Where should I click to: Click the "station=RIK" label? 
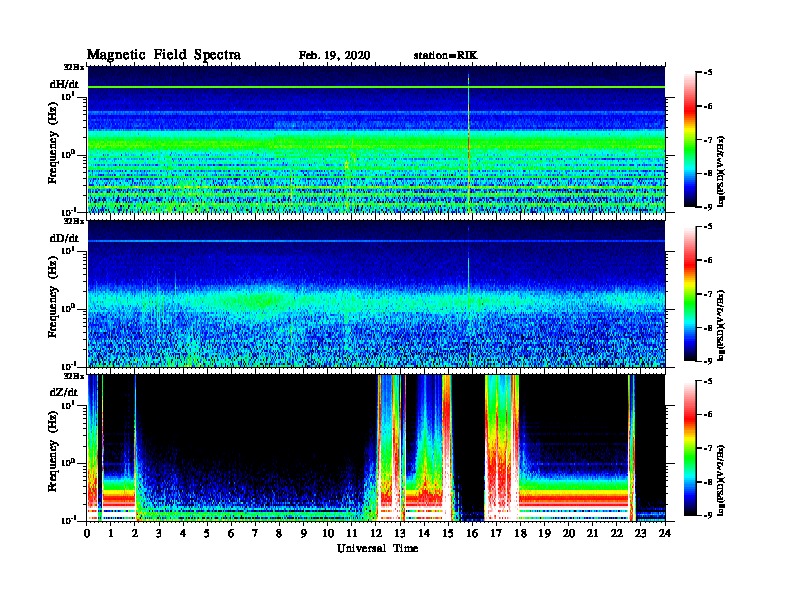tap(445, 56)
